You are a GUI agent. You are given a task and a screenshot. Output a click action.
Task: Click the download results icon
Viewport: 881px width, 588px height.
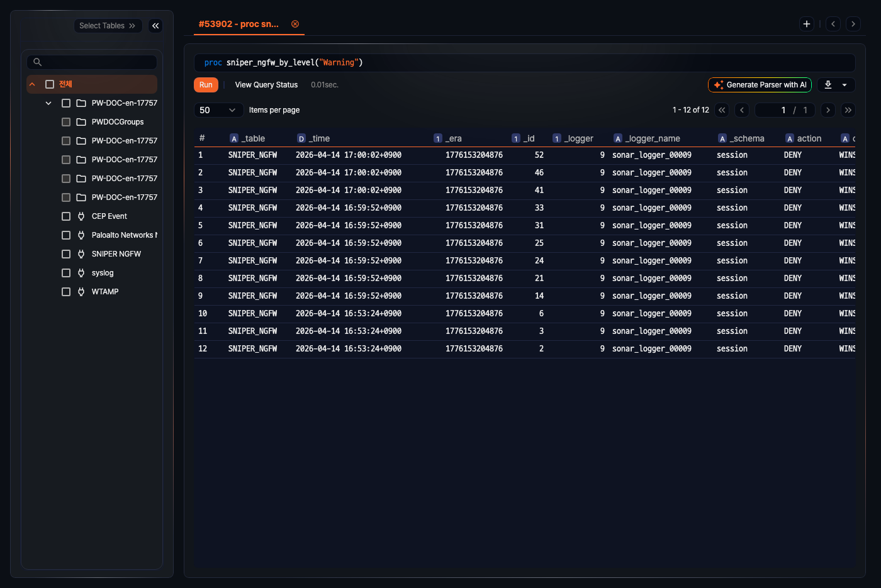click(828, 85)
